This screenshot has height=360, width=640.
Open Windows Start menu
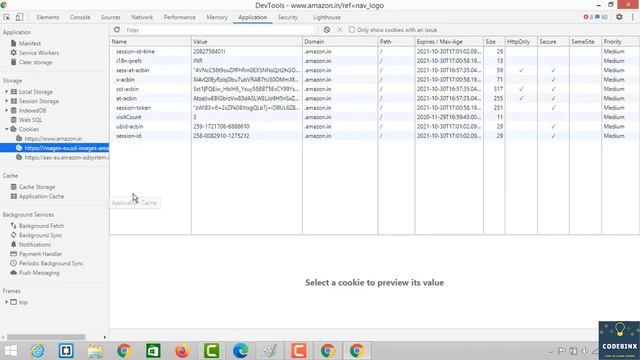point(11,351)
